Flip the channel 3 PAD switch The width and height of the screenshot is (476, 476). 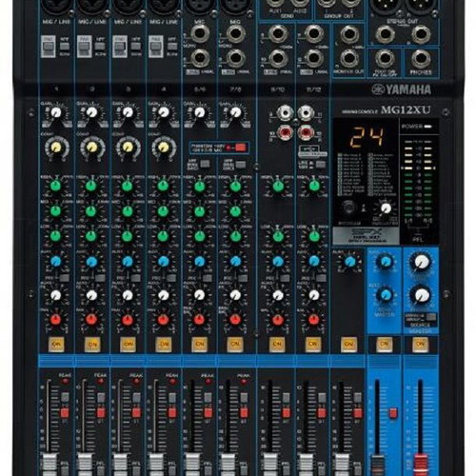(x=120, y=47)
